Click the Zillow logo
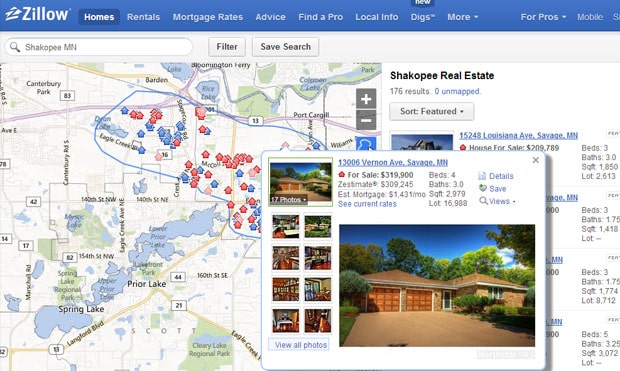The height and width of the screenshot is (371, 620). (x=38, y=15)
